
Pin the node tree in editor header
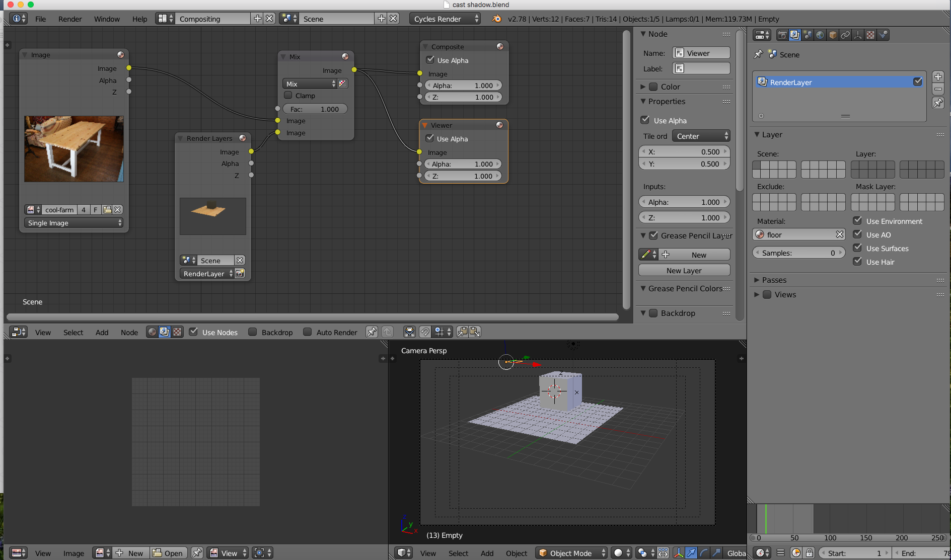pos(372,332)
